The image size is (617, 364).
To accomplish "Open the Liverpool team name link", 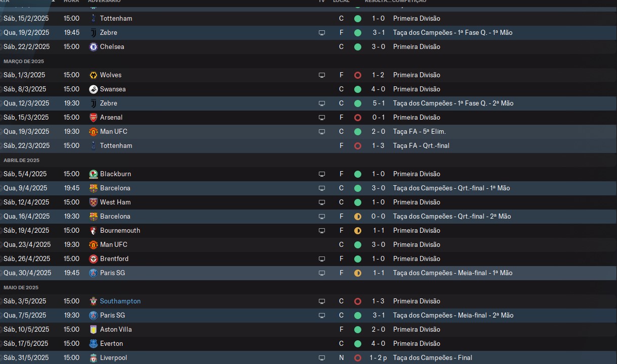I will (x=113, y=357).
